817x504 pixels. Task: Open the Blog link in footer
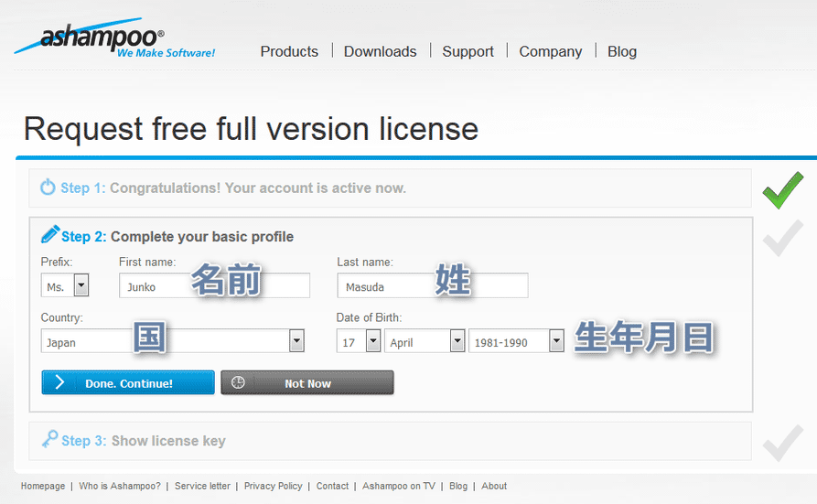458,486
